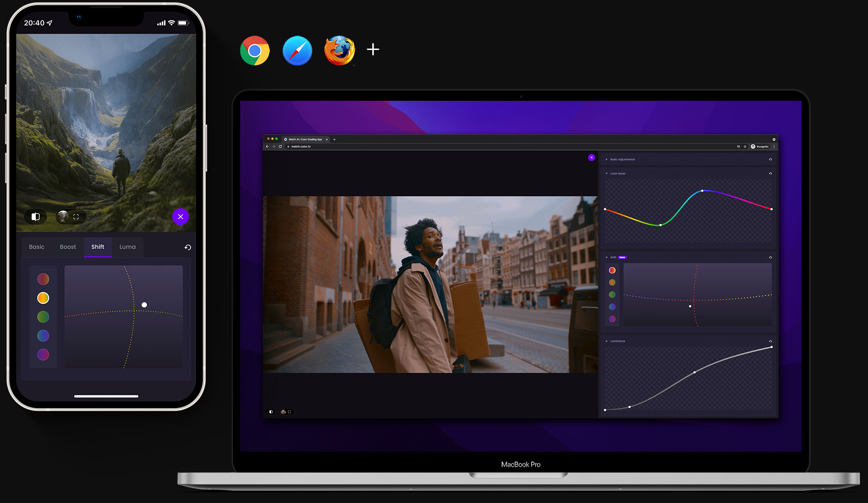This screenshot has height=503, width=868.
Task: Select the orange hue radio on phone
Action: (43, 298)
